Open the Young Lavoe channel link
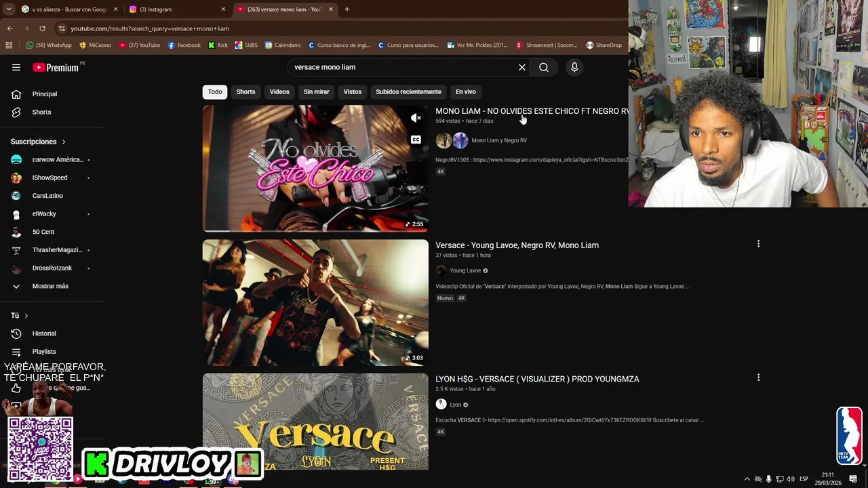 click(465, 270)
